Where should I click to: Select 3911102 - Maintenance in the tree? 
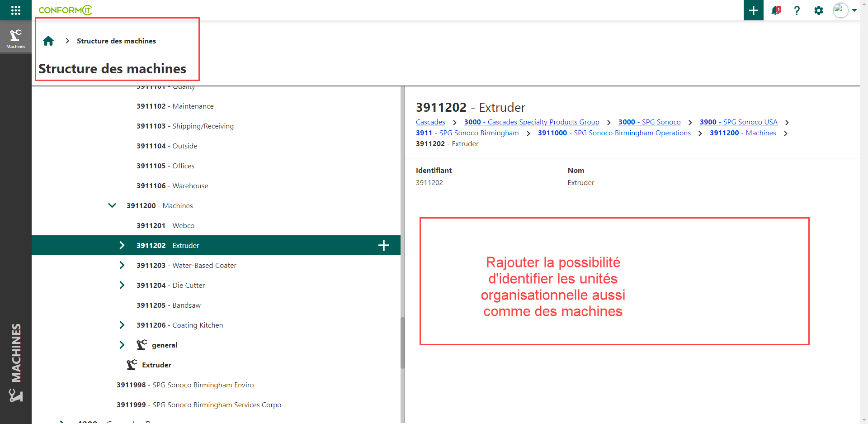pos(175,106)
